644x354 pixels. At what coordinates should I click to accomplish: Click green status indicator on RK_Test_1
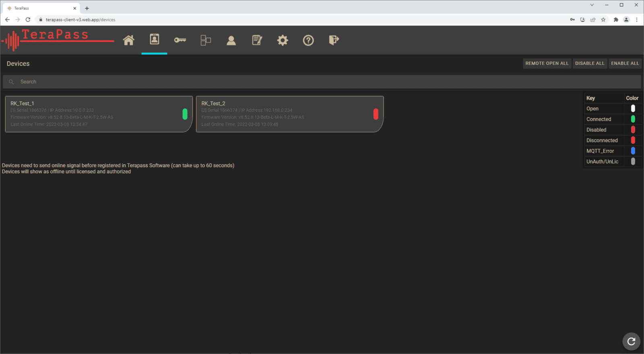point(185,114)
